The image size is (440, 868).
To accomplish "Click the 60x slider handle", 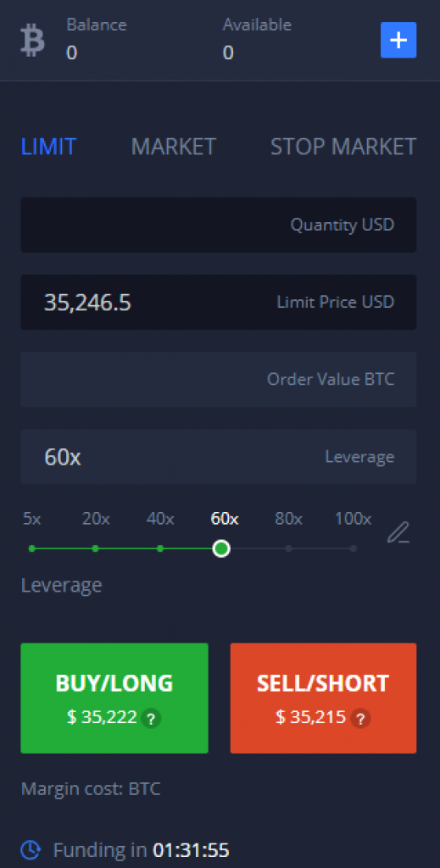I will tap(221, 548).
